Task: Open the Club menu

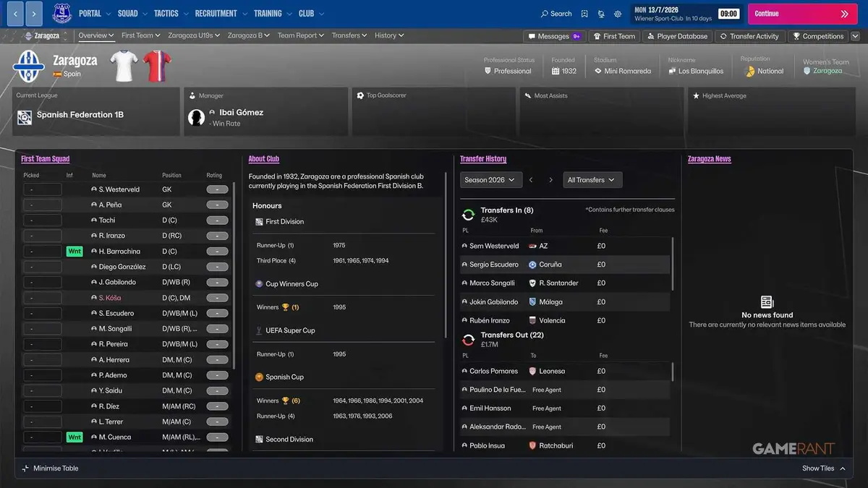Action: [x=311, y=14]
